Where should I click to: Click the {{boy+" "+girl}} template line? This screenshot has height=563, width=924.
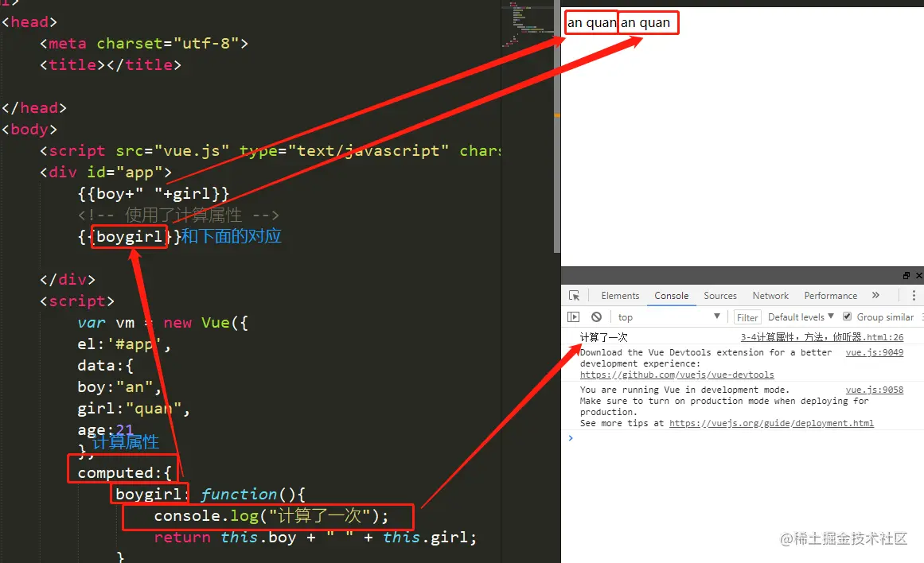click(154, 194)
